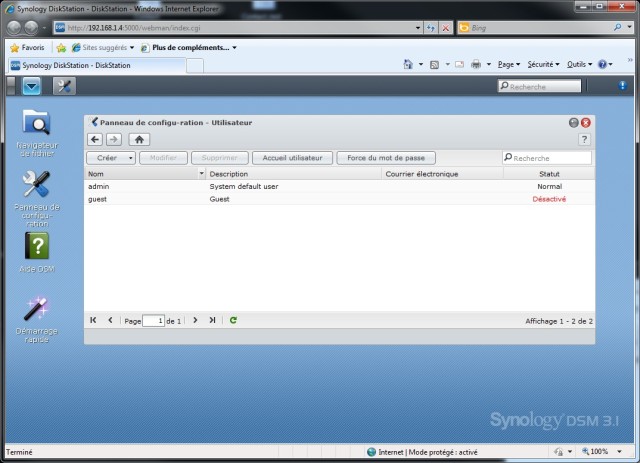Open the Créer dropdown button
The width and height of the screenshot is (640, 463).
point(111,158)
